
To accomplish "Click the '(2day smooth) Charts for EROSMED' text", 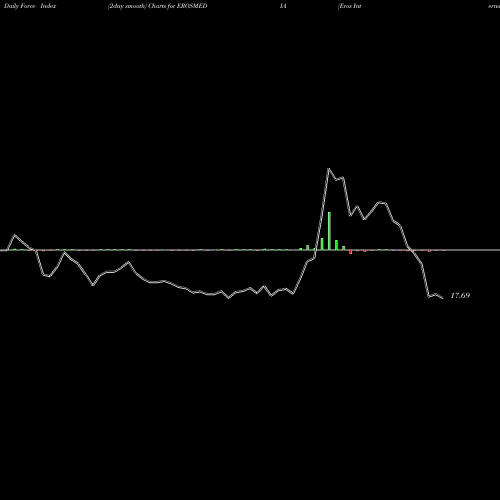I will (x=157, y=6).
